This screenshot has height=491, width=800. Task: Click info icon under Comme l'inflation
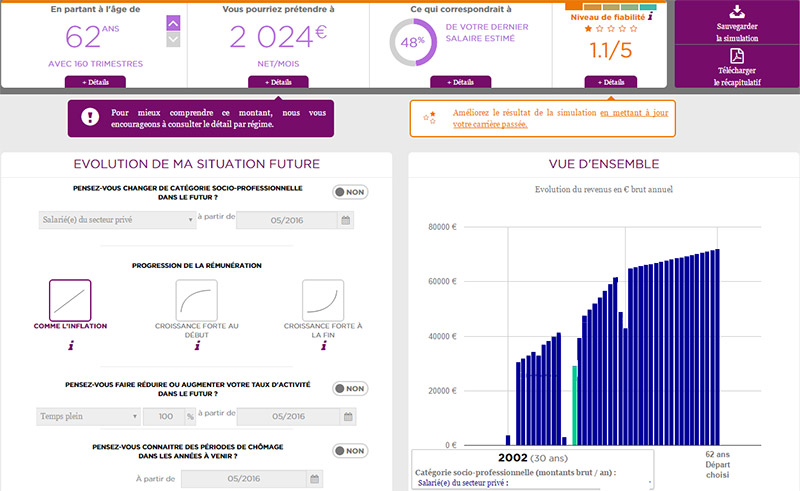point(71,346)
